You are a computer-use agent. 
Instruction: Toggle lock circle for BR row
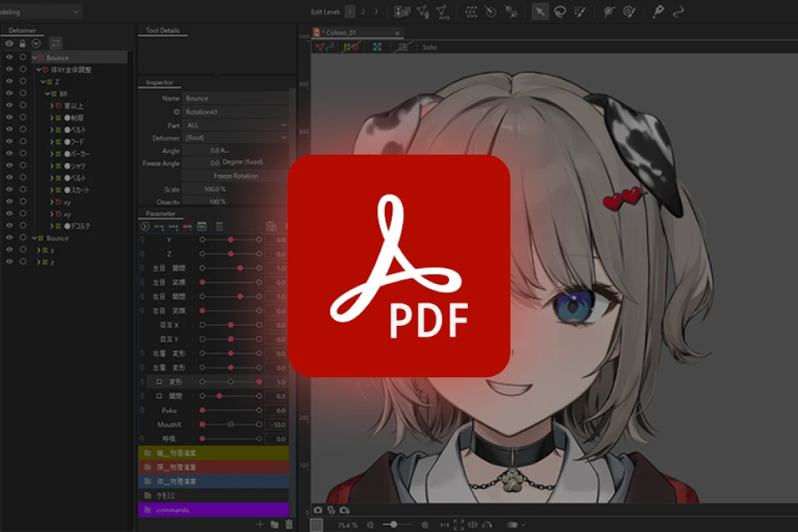(x=23, y=94)
